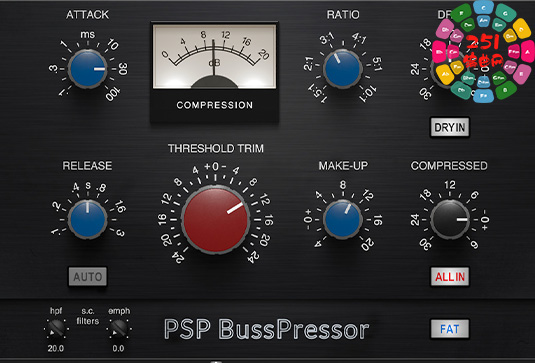
Task: Click the PSP BussPressor logo text
Action: [266, 329]
